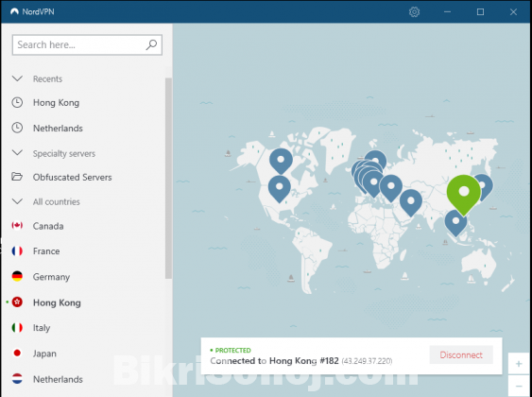The image size is (532, 397).
Task: Select Italy in the country list
Action: coord(42,328)
